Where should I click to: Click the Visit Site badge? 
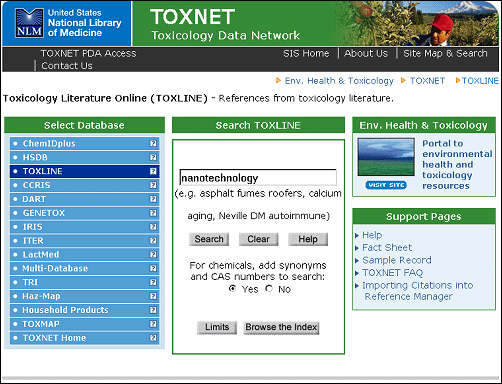(x=386, y=185)
